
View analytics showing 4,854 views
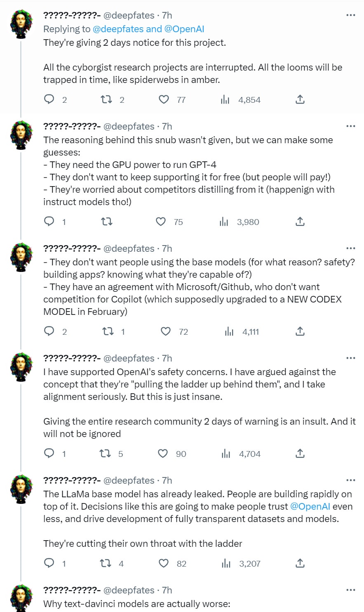coord(225,99)
